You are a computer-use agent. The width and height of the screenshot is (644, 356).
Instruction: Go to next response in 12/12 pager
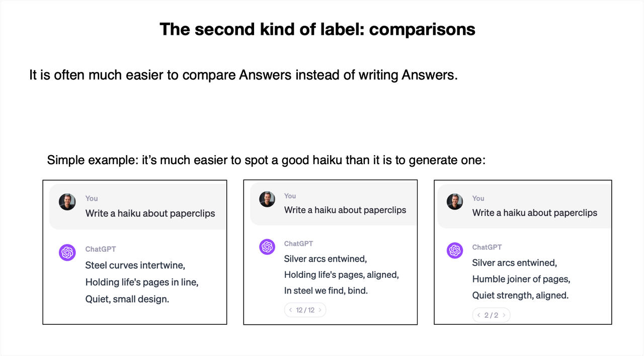point(320,310)
